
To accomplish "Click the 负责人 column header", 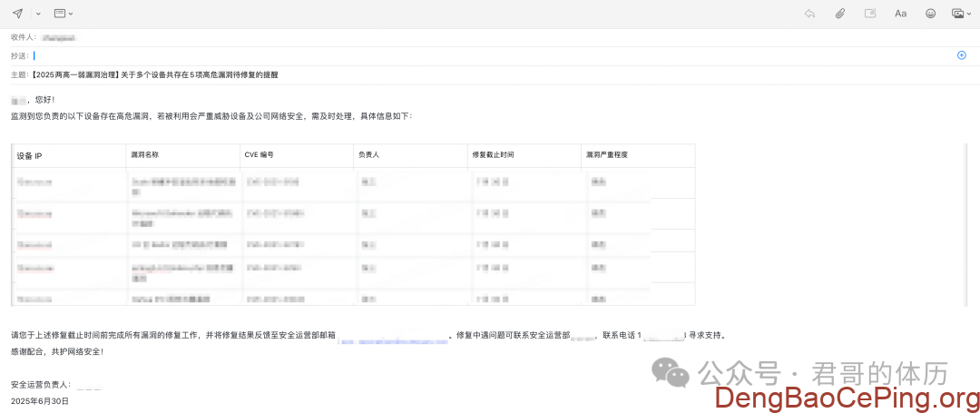I will pyautogui.click(x=368, y=155).
